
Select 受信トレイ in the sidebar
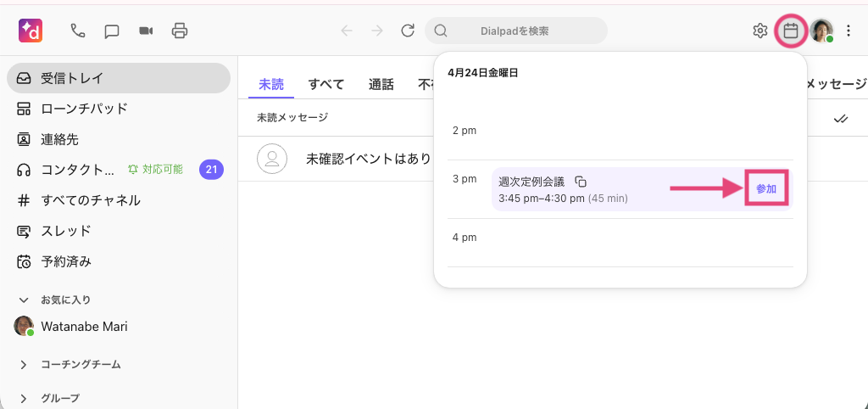(x=119, y=78)
